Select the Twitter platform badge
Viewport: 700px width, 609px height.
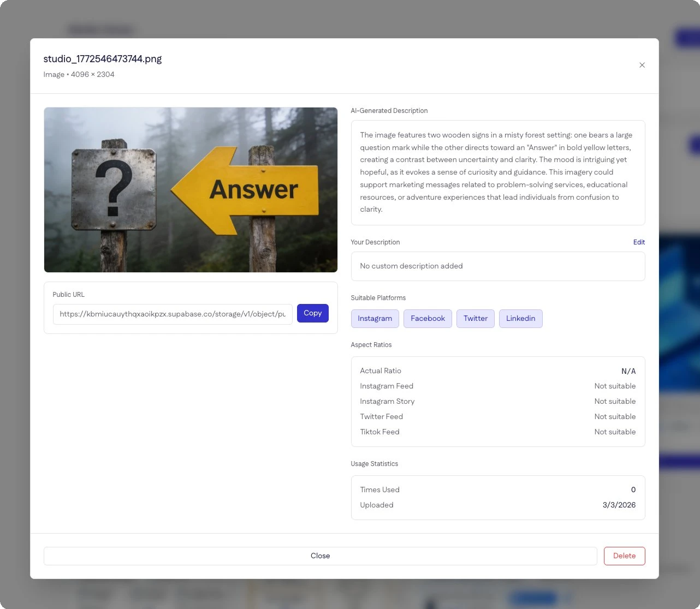[x=475, y=318]
